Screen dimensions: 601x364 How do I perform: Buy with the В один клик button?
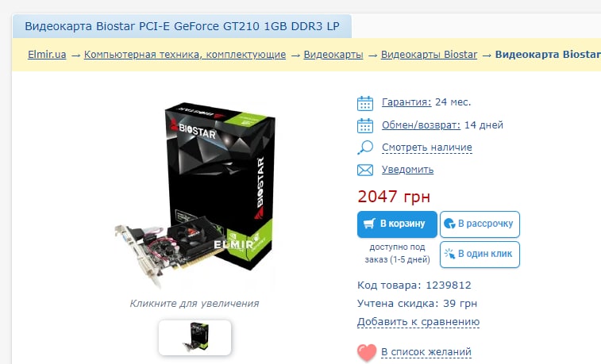(x=480, y=254)
